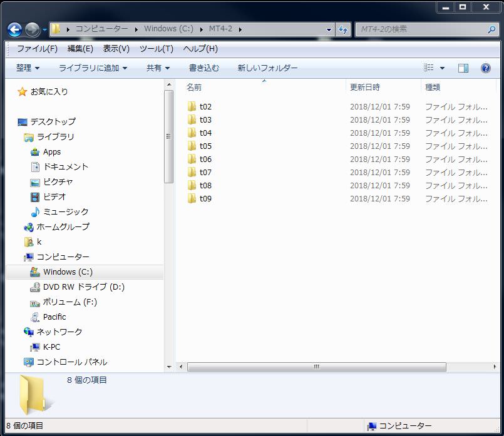Image resolution: width=504 pixels, height=436 pixels.
Task: Click the horizontal scrollbar in file list
Action: (316, 367)
